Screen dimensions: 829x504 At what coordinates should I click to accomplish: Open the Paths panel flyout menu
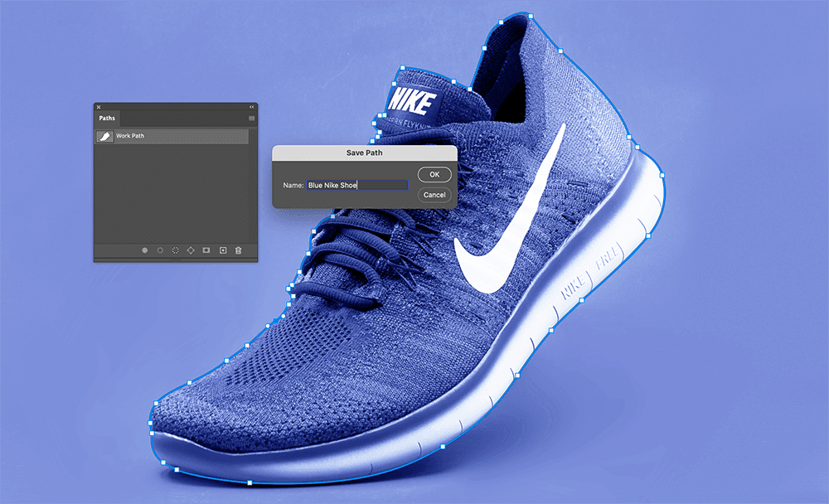(252, 118)
